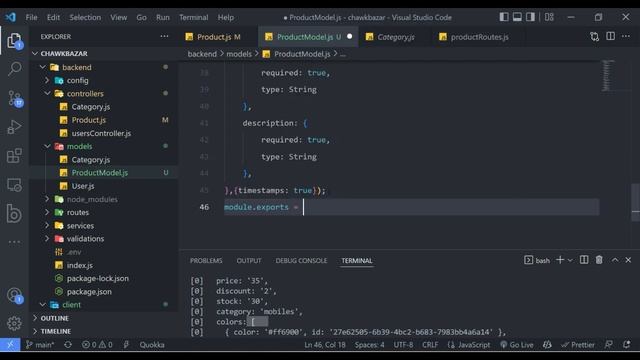The image size is (640, 360).
Task: Open the Blackbox activity bar icon
Action: click(14, 213)
